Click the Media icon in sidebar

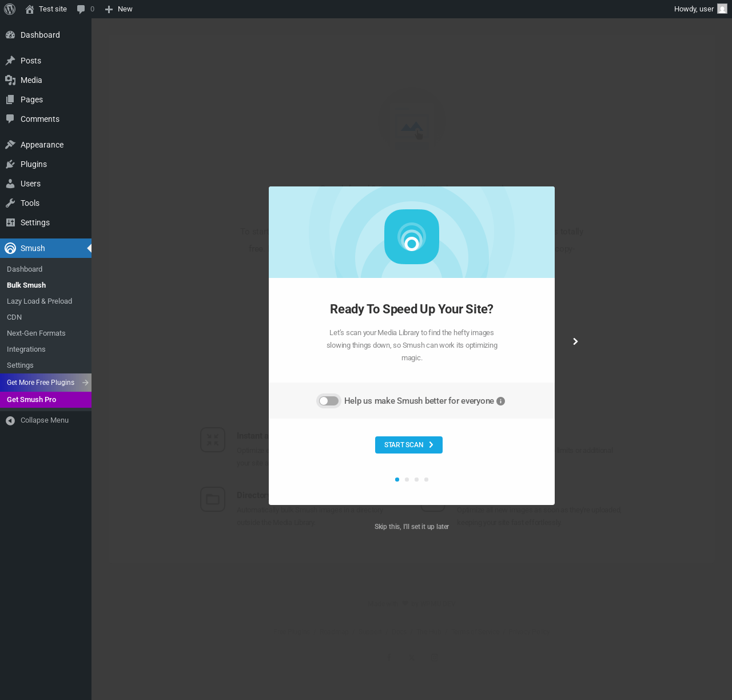click(10, 80)
